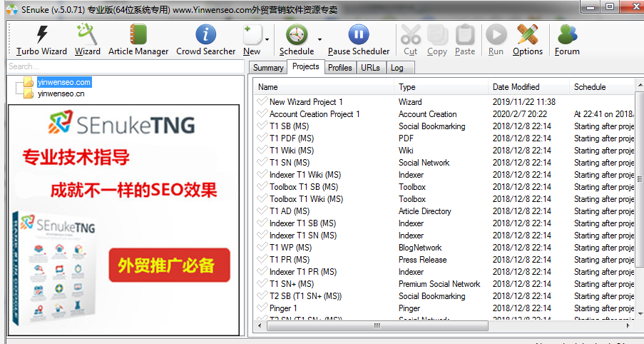Expand the New button dropdown arrow
Viewport: 644px width, 344px height.
pos(267,40)
